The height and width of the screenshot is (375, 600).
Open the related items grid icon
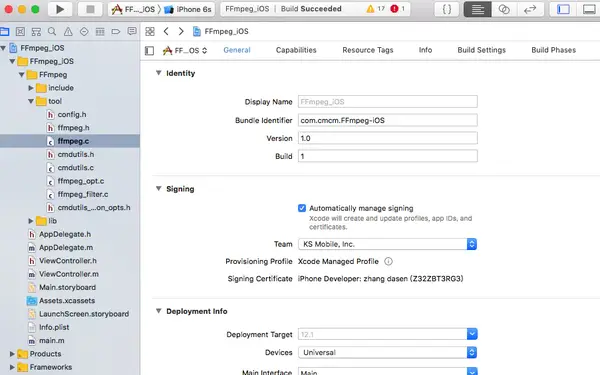pos(150,31)
